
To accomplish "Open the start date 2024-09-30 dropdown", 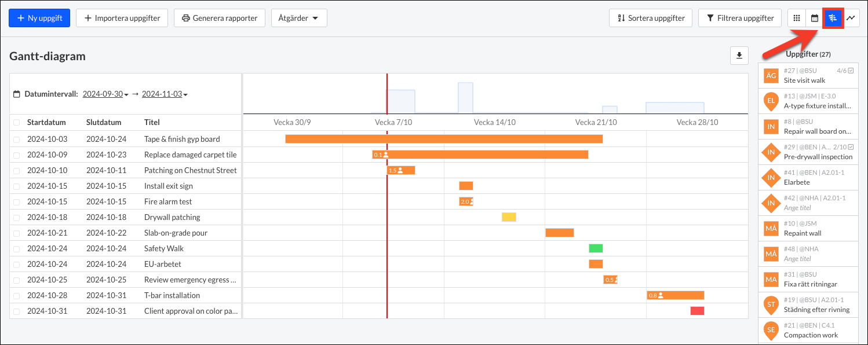I will (105, 93).
